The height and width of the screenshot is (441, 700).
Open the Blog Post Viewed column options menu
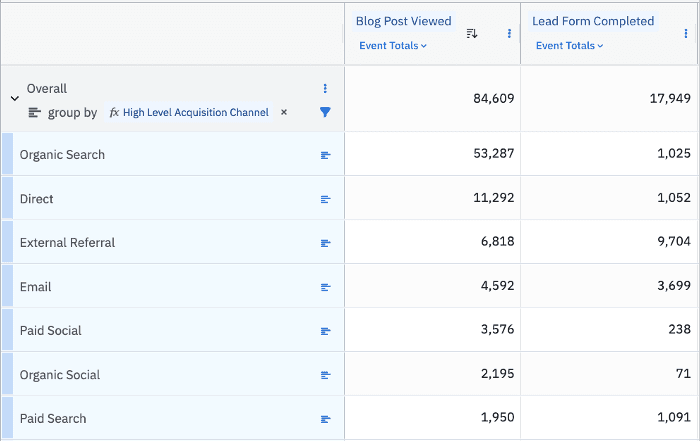tap(509, 33)
